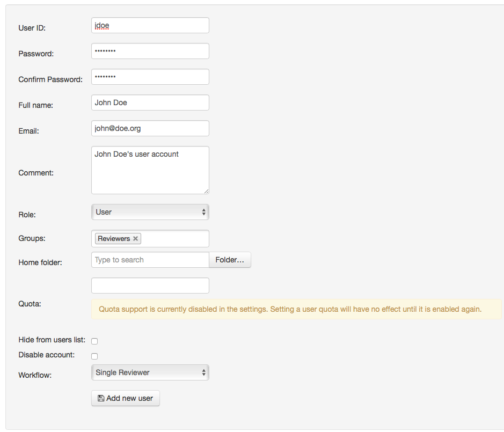
Task: Focus the User ID field
Action: 150,25
